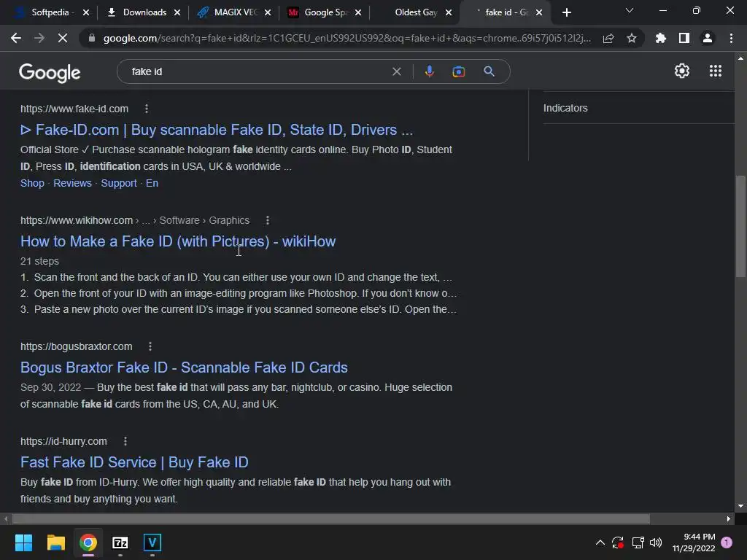Go to the Google homepage via the logo
747x560 pixels.
pos(50,72)
